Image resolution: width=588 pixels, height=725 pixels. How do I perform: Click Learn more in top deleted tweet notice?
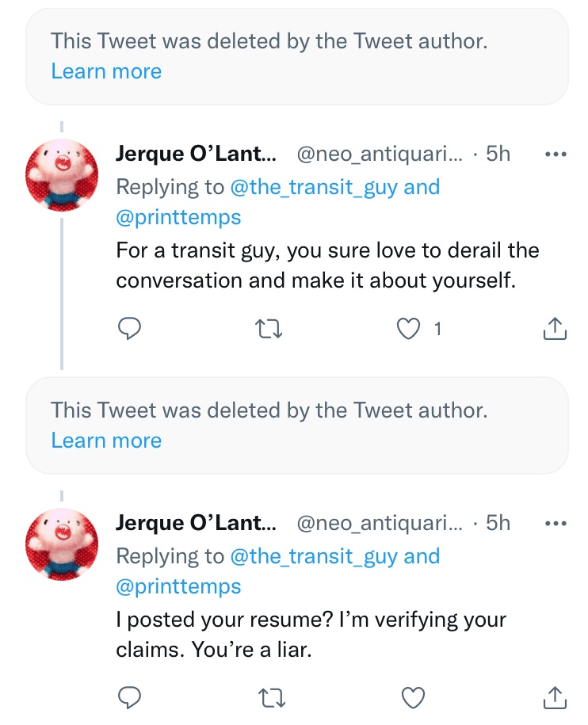pyautogui.click(x=106, y=71)
